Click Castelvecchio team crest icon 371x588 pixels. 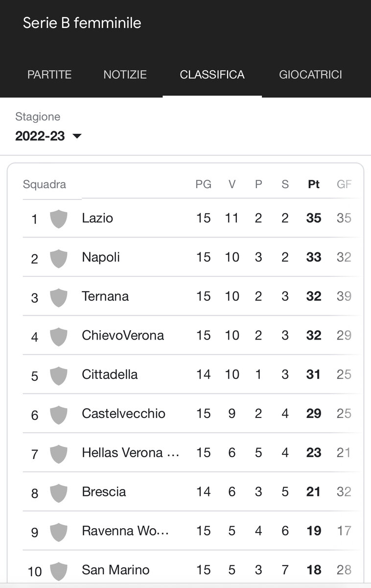59,415
